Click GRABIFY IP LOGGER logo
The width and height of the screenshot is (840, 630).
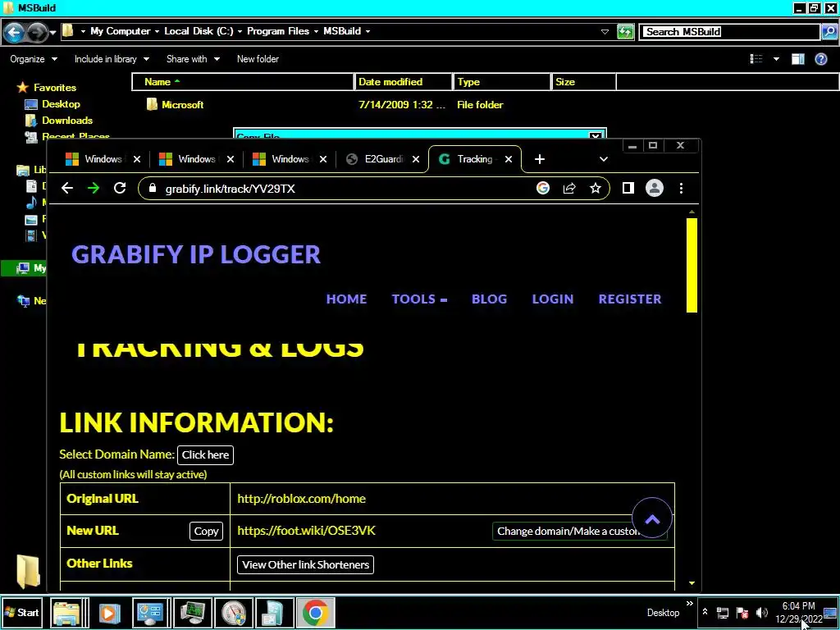(x=196, y=254)
